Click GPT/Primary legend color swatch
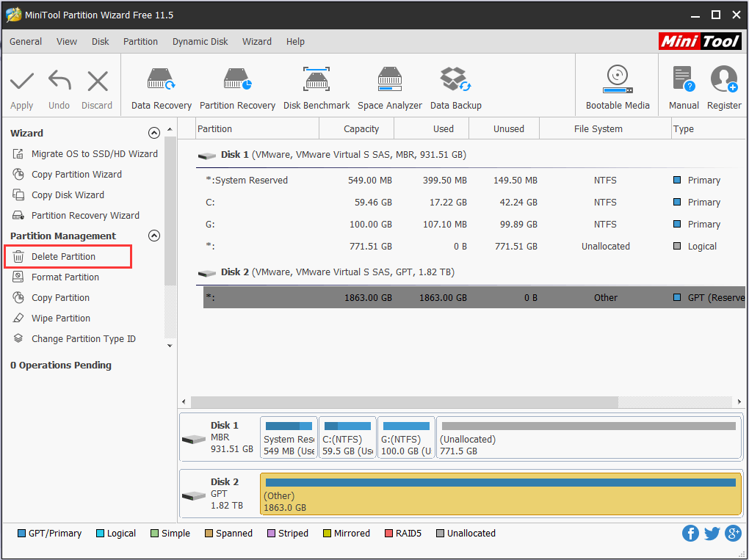Screen dimensions: 749x560 (x=21, y=534)
